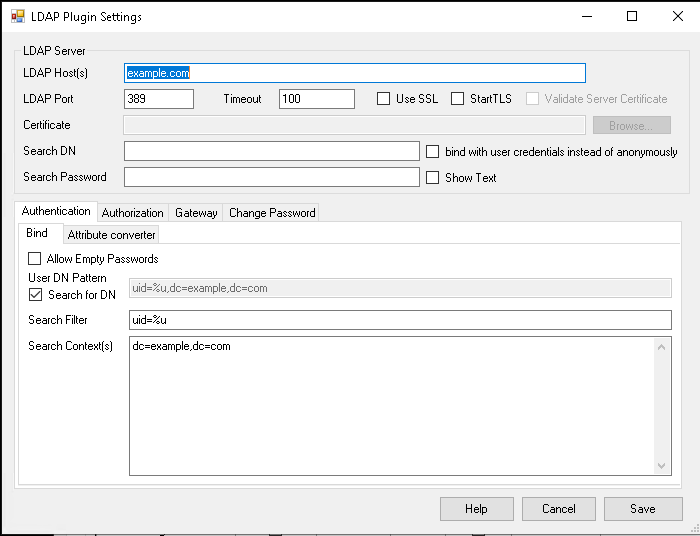The image size is (700, 536).
Task: Click the Search Filter field
Action: 399,320
